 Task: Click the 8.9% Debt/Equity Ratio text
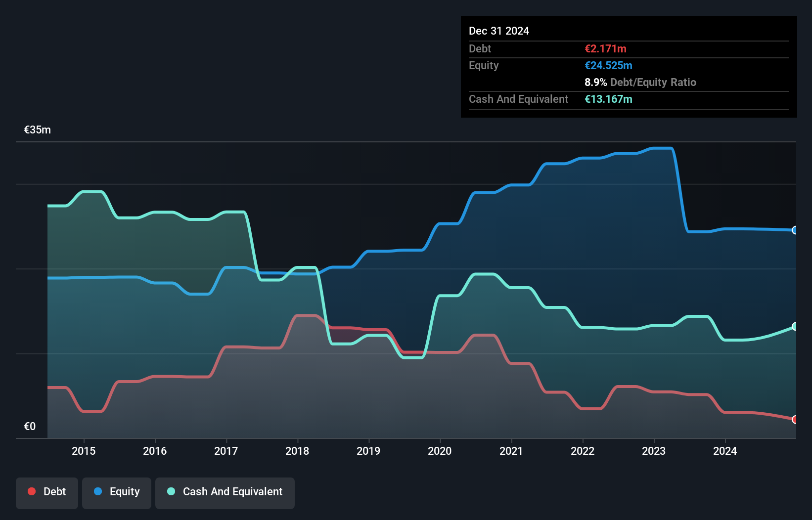[x=640, y=82]
